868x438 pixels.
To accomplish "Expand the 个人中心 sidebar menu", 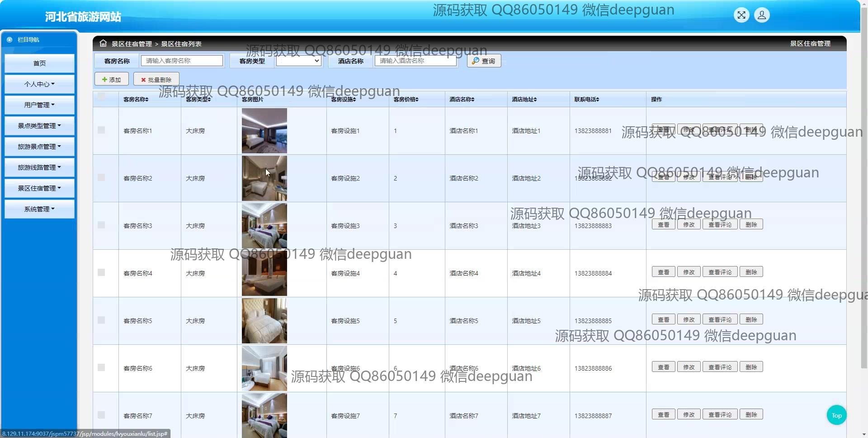I will point(39,84).
